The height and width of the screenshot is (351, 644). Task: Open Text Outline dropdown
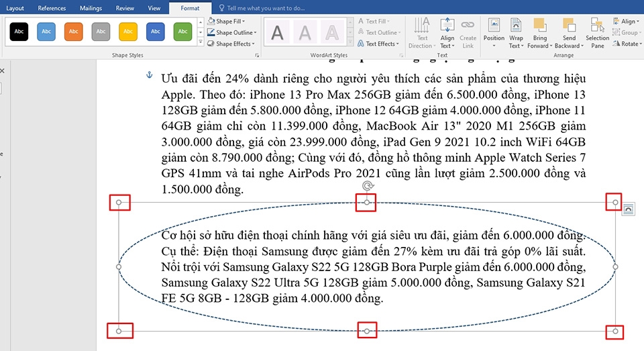pyautogui.click(x=379, y=32)
